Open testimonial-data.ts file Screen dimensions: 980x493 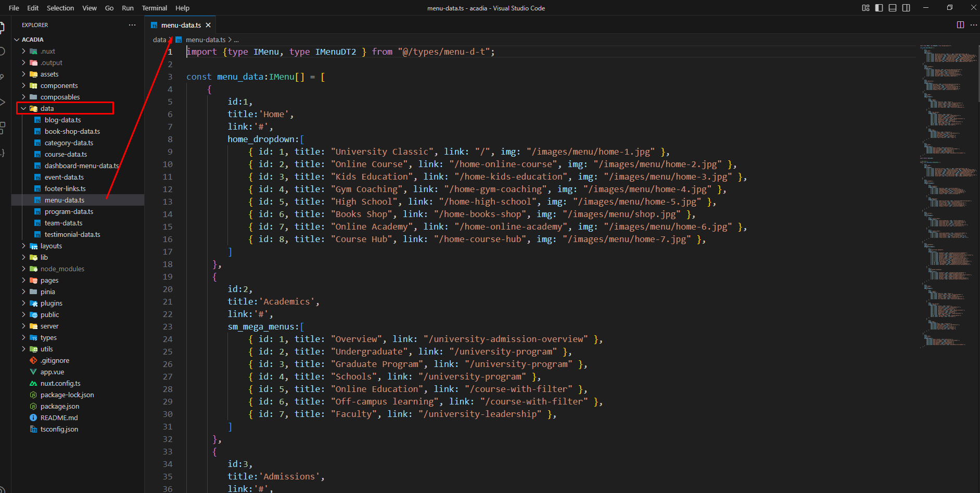point(78,234)
